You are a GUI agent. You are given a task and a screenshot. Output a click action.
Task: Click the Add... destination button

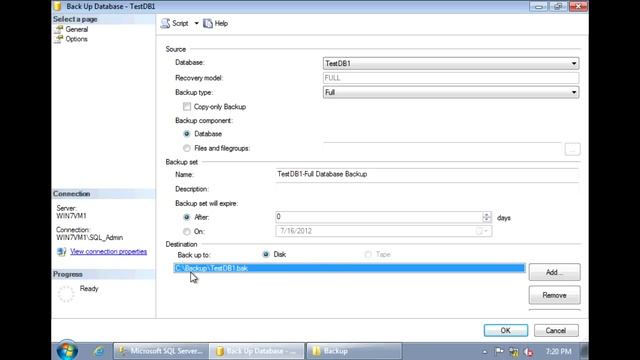554,272
